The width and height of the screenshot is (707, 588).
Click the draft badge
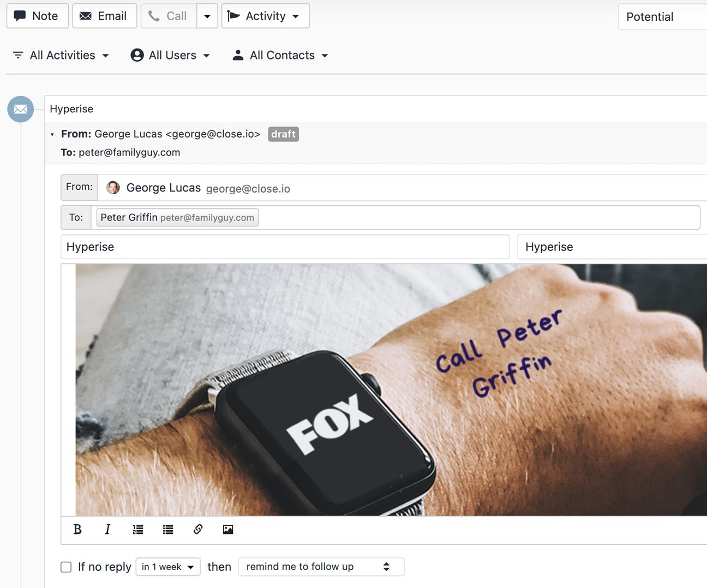(x=283, y=134)
